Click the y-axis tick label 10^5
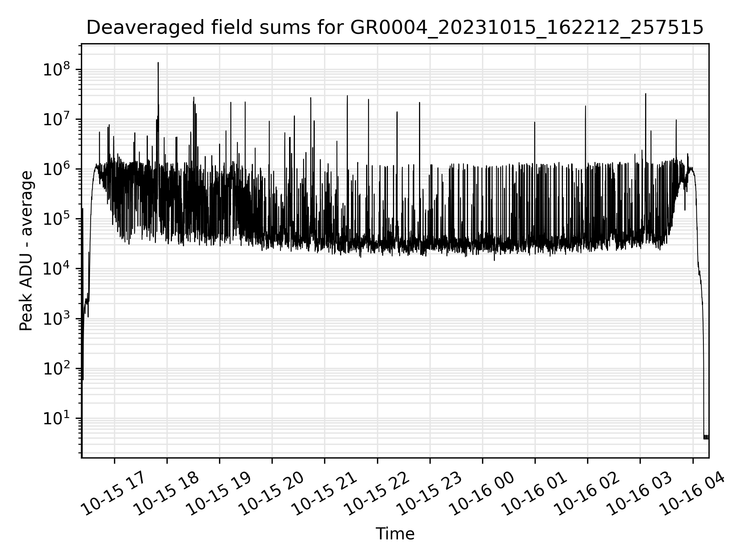The height and width of the screenshot is (560, 747). pos(56,219)
